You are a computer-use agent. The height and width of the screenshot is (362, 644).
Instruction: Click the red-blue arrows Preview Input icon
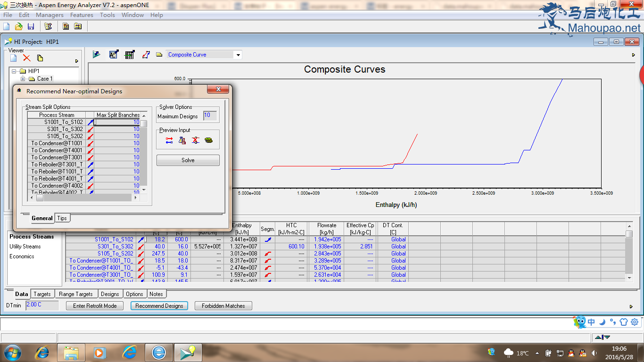(169, 140)
